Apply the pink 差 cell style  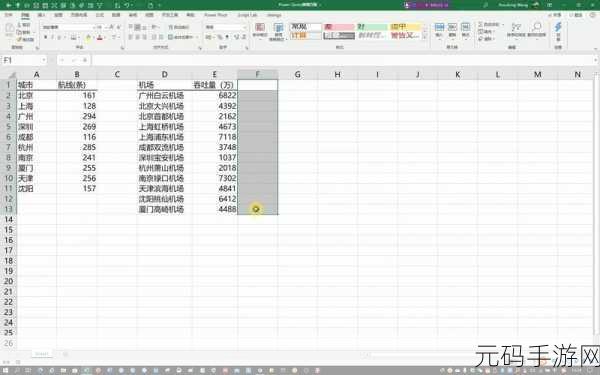click(339, 27)
